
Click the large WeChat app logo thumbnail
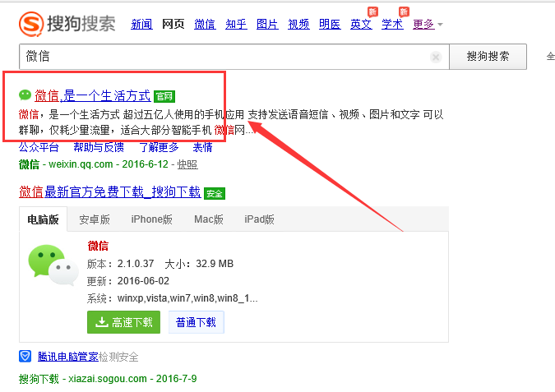click(x=53, y=265)
